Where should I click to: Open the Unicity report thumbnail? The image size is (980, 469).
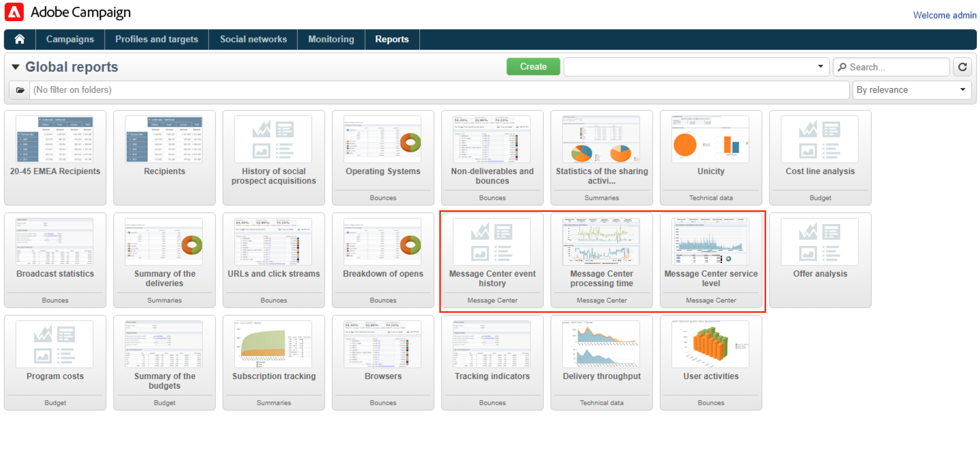(x=710, y=140)
